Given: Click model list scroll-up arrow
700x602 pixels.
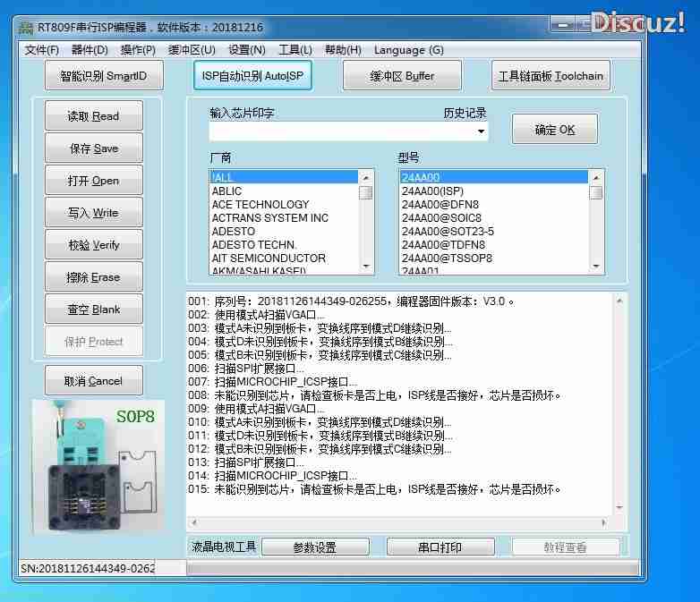Looking at the screenshot, I should point(596,178).
